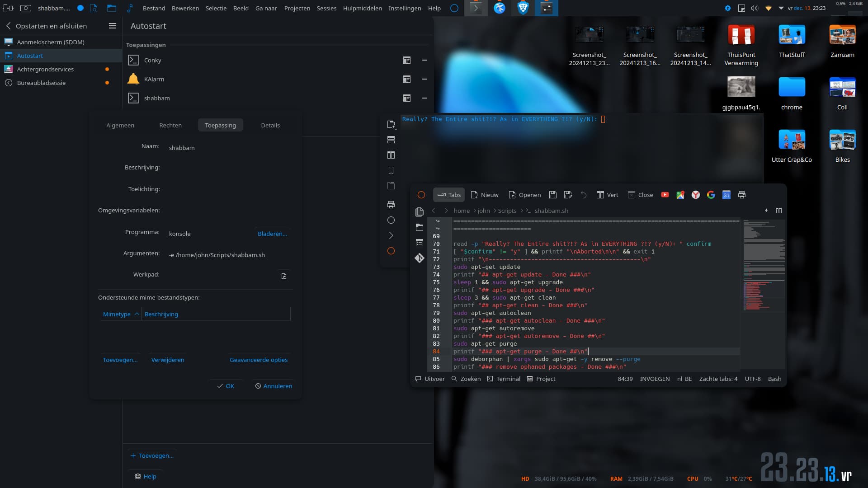The image size is (868, 488).
Task: Open properties for Conky autostart entry
Action: pos(407,60)
